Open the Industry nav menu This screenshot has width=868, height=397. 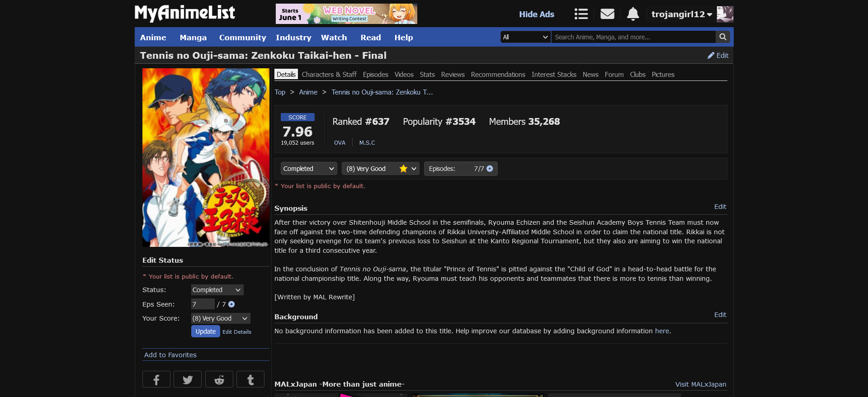tap(293, 38)
